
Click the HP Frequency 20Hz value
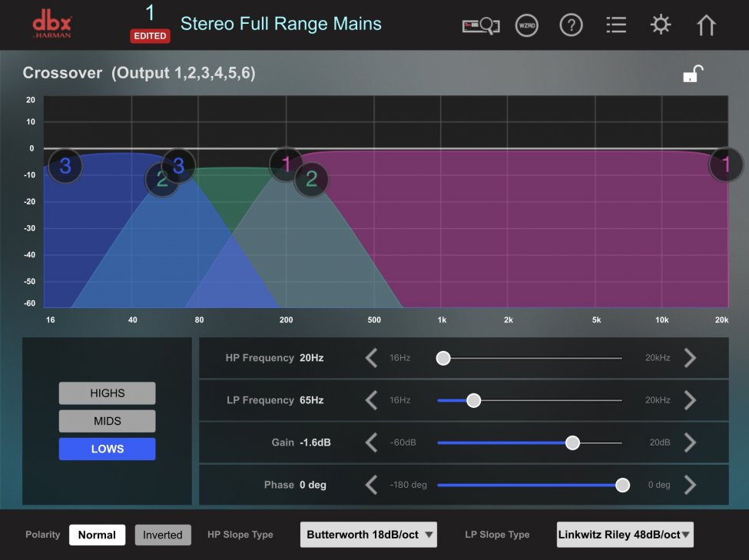311,358
